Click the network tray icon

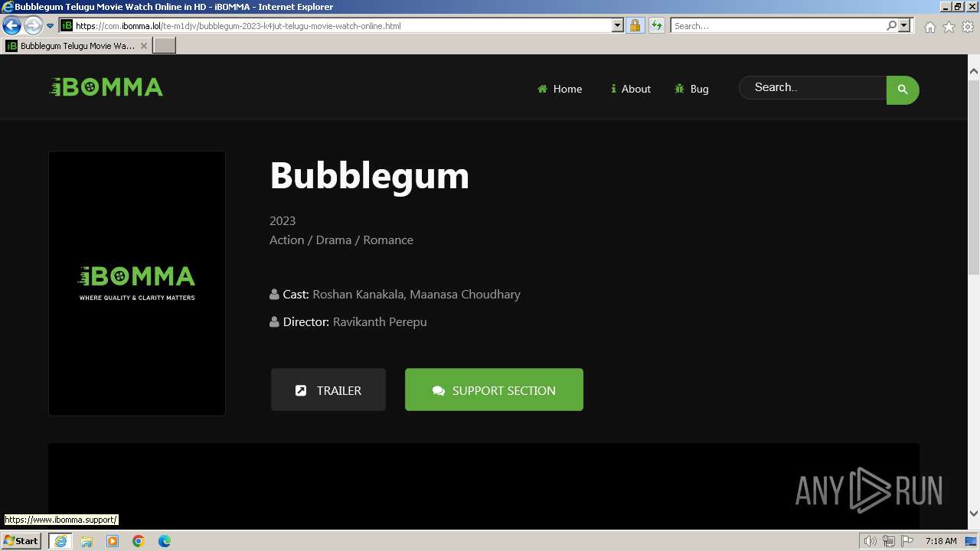coord(888,541)
